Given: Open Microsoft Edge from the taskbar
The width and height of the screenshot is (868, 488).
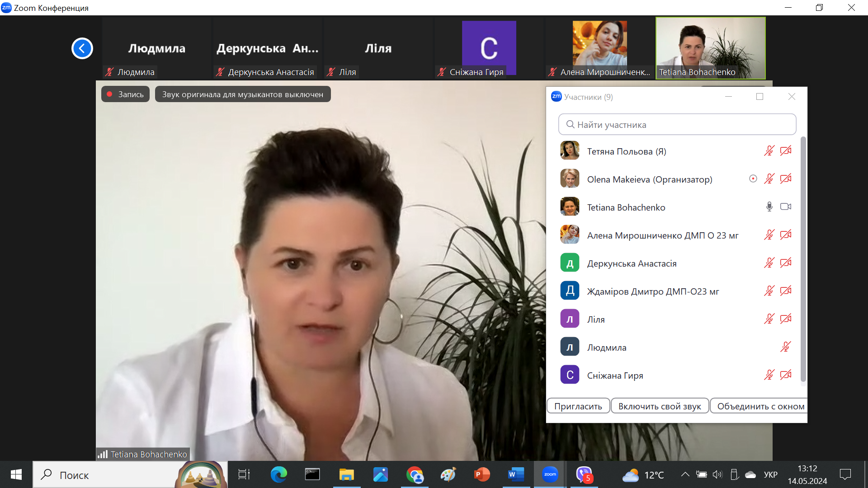Looking at the screenshot, I should click(278, 474).
